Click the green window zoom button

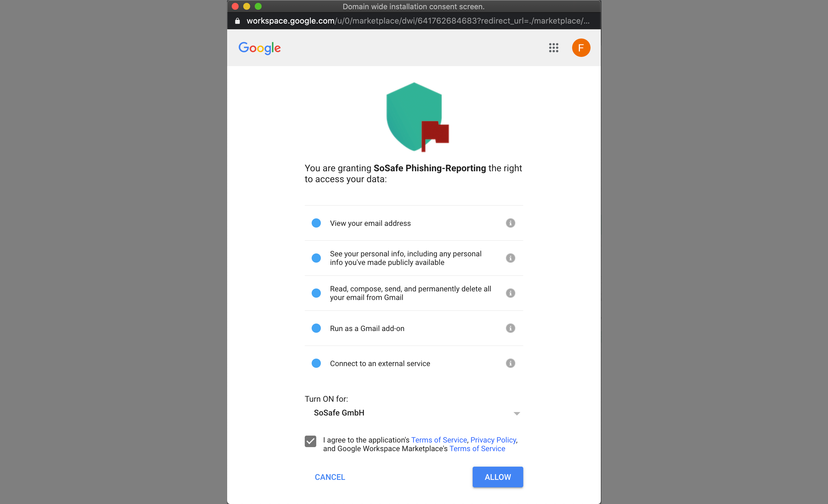coord(258,6)
